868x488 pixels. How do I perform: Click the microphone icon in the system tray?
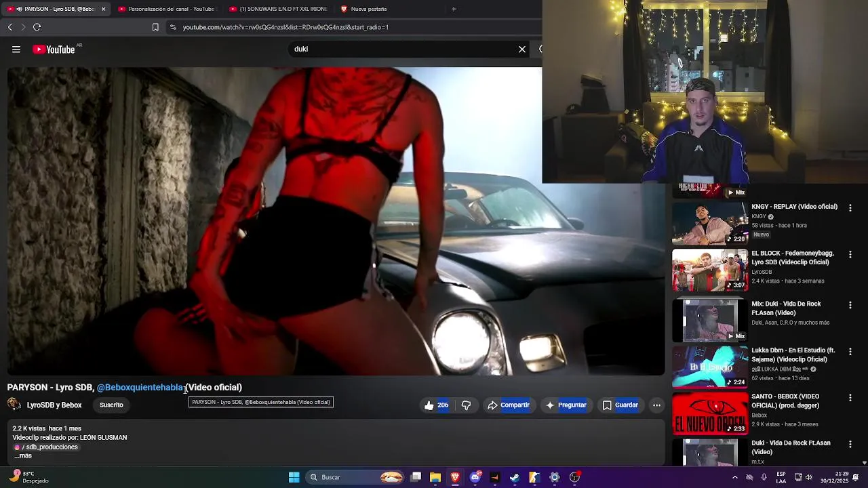point(764,477)
